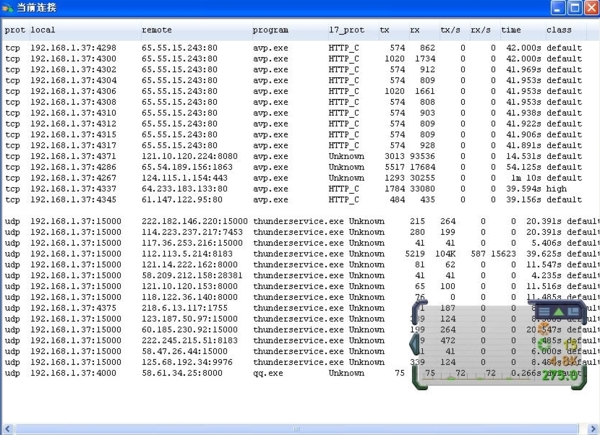Click remote address 117.36.253.216:15000

coord(192,243)
